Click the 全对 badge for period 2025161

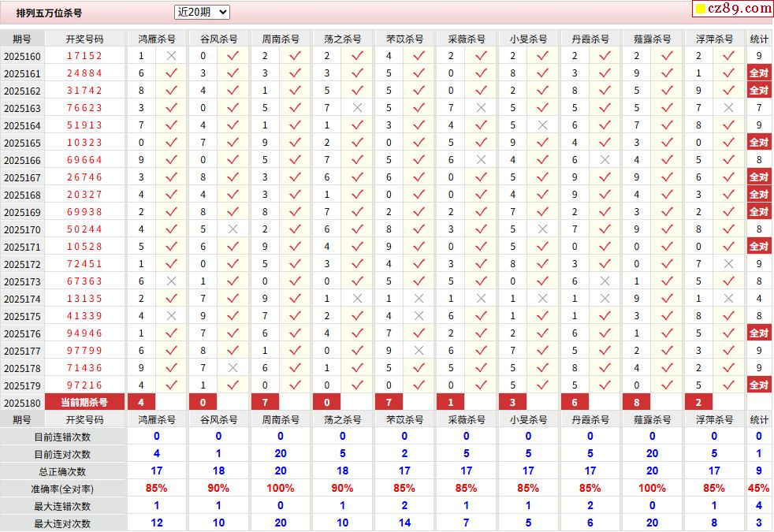759,73
